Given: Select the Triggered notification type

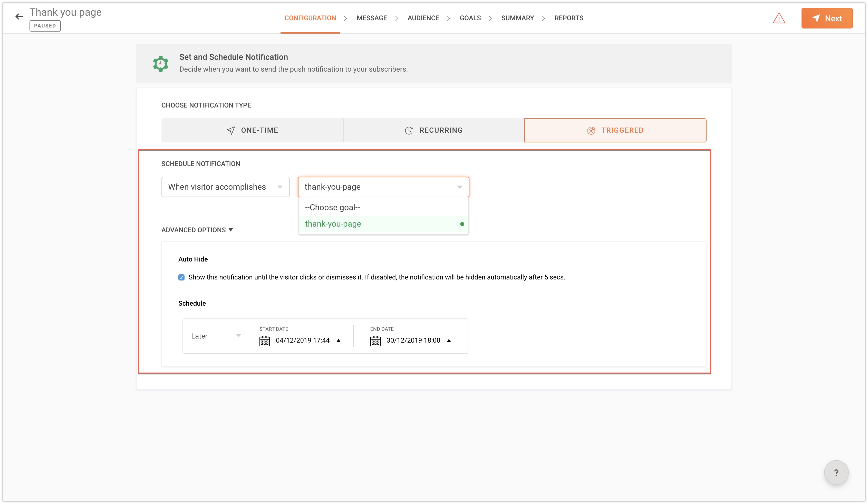Looking at the screenshot, I should 615,130.
